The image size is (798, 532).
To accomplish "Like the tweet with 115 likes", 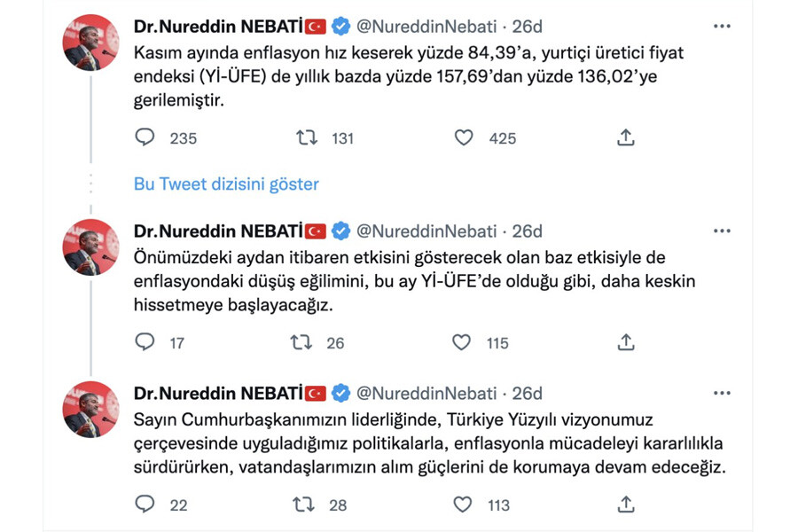I will click(462, 342).
